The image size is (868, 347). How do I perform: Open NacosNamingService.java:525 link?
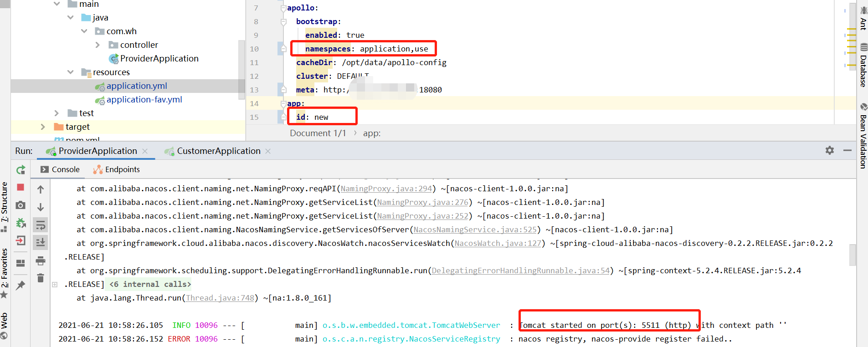pos(475,230)
